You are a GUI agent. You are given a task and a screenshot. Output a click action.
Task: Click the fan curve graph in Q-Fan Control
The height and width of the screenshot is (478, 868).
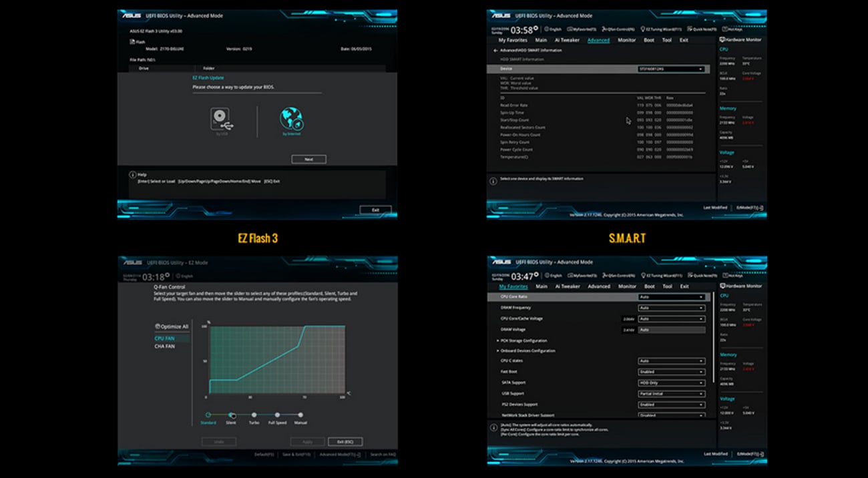coord(277,360)
